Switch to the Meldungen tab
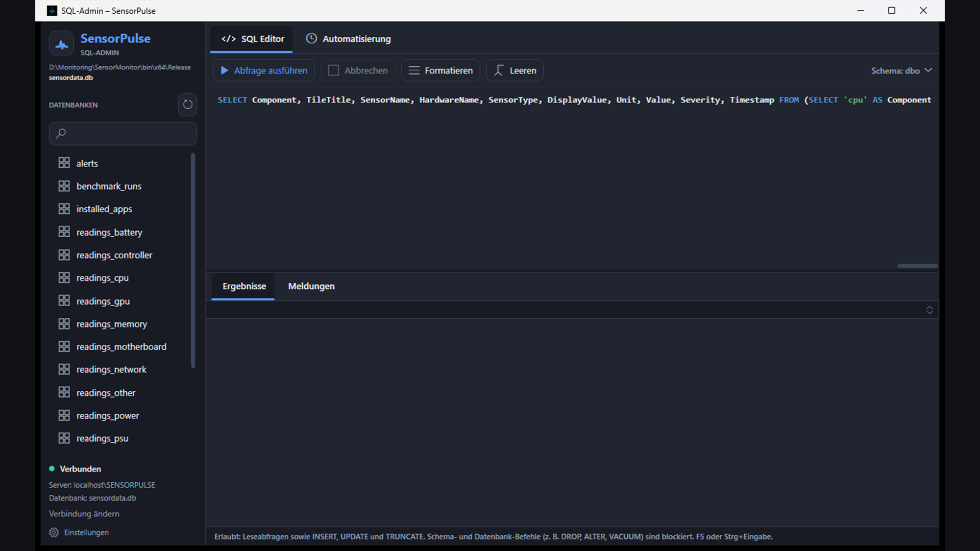 click(x=311, y=286)
